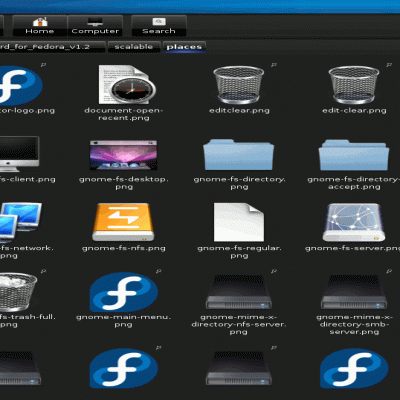
Task: Open the Computer location button
Action: click(x=95, y=26)
